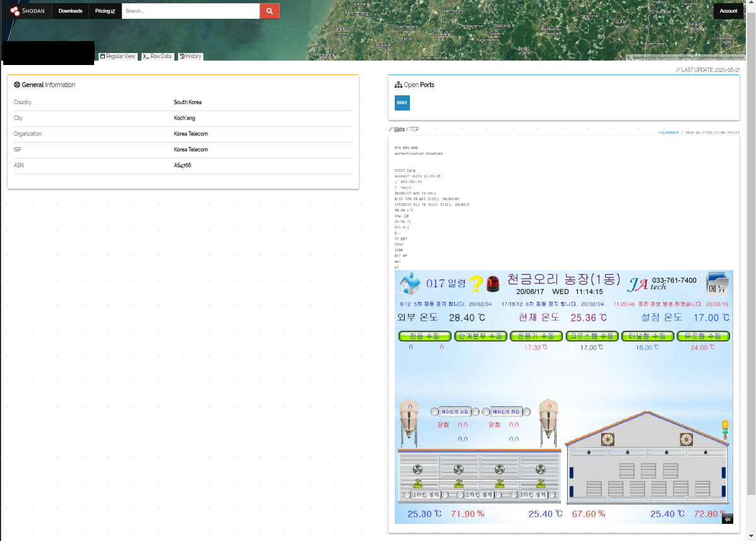
Task: Click the round indicator left of 1라인 정지
Action: pyautogui.click(x=407, y=495)
